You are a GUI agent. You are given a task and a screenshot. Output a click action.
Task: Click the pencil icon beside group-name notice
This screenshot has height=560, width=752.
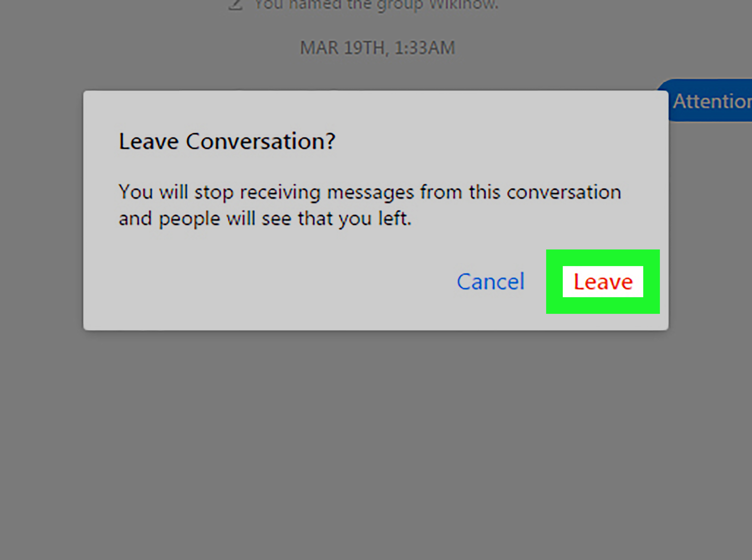235,5
